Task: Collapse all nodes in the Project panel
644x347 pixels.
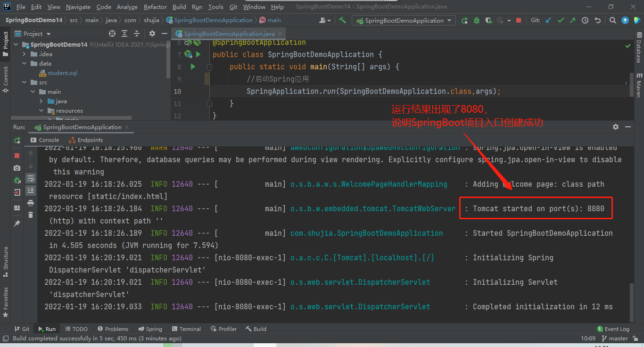Action: coord(137,33)
